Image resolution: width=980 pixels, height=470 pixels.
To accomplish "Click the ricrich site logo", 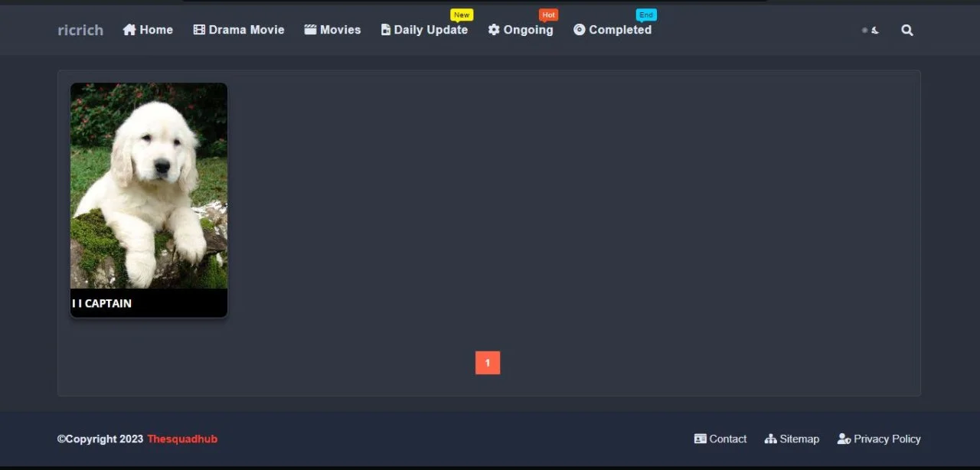I will pyautogui.click(x=80, y=30).
